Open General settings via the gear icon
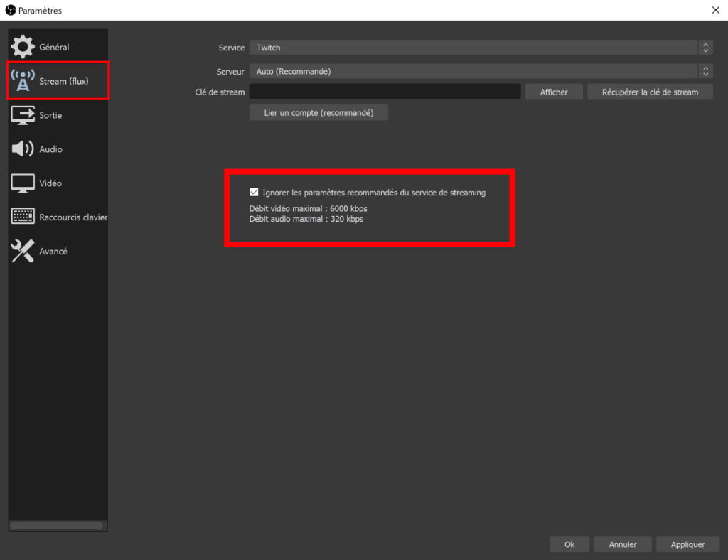Viewport: 728px width, 560px height. tap(23, 47)
